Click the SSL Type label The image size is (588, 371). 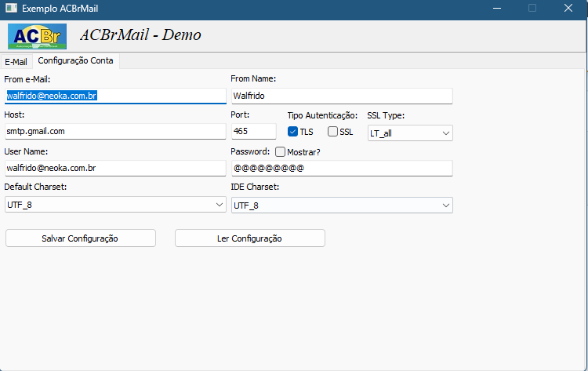tap(386, 115)
